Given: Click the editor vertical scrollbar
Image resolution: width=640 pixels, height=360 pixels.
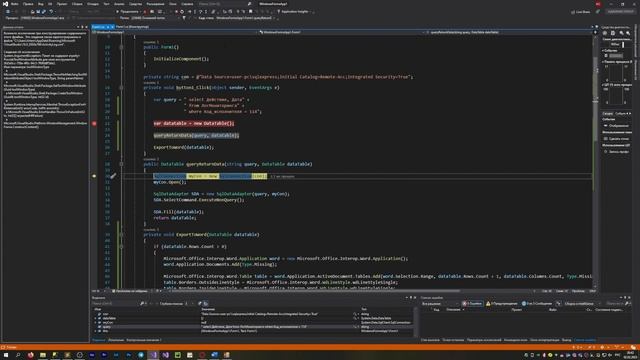Looking at the screenshot, I should (x=595, y=161).
